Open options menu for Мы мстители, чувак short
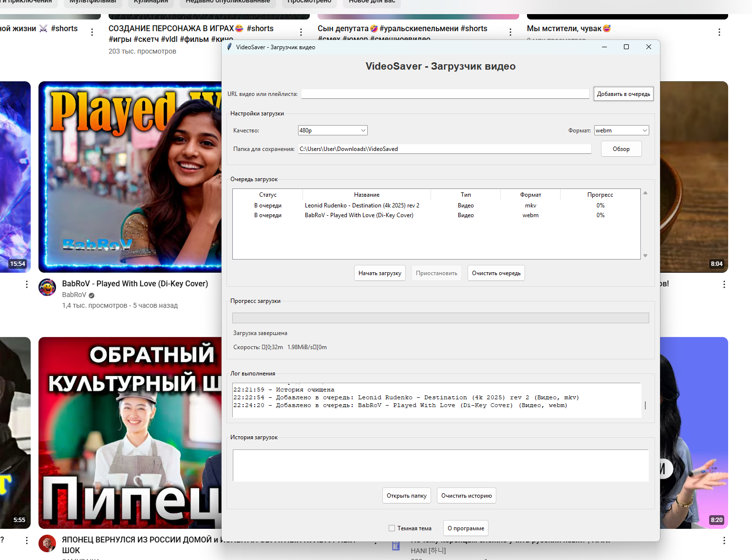Viewport: 752px width, 560px height. 719,32
